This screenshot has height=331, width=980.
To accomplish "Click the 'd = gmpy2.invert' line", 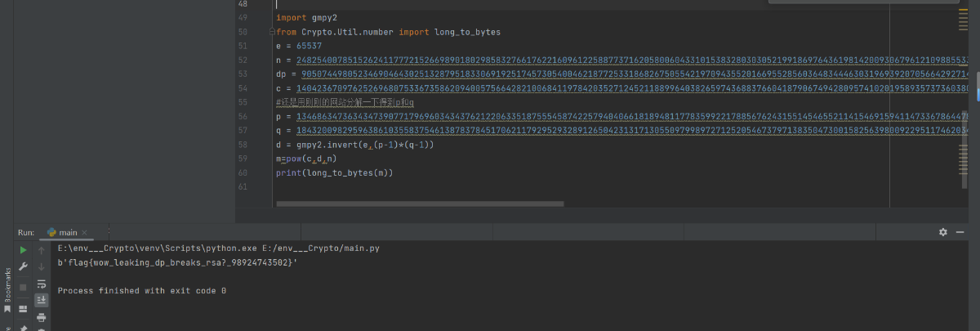I will [355, 145].
